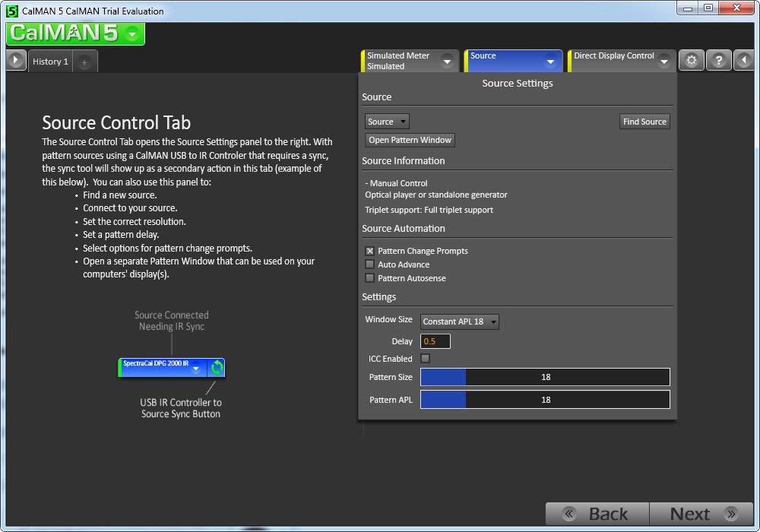The height and width of the screenshot is (532, 760).
Task: Switch to the History 1 tab
Action: click(50, 62)
